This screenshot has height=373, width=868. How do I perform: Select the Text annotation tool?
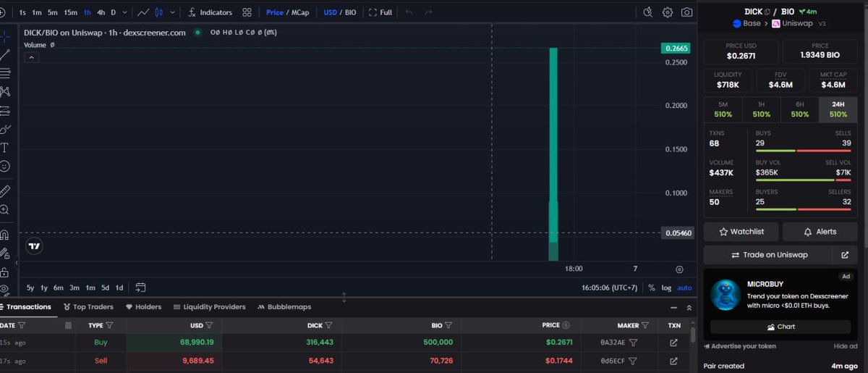(4, 148)
